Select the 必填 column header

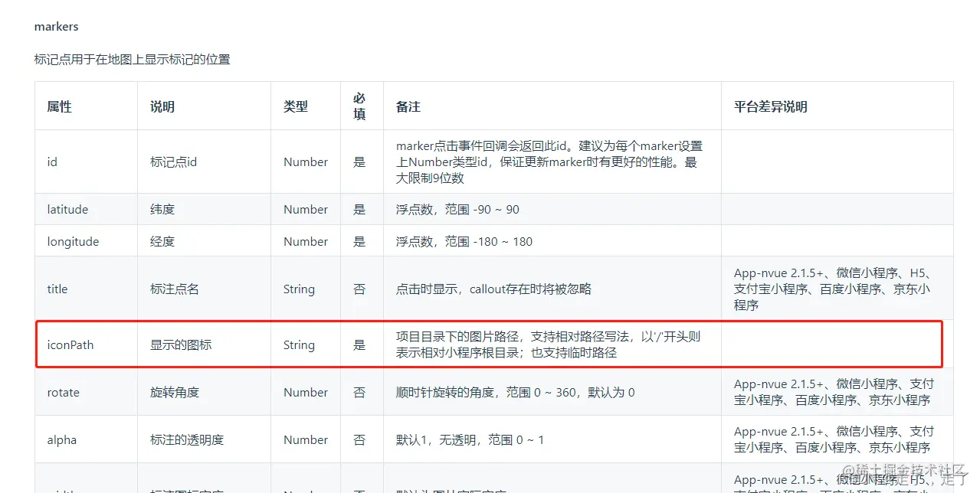(360, 105)
